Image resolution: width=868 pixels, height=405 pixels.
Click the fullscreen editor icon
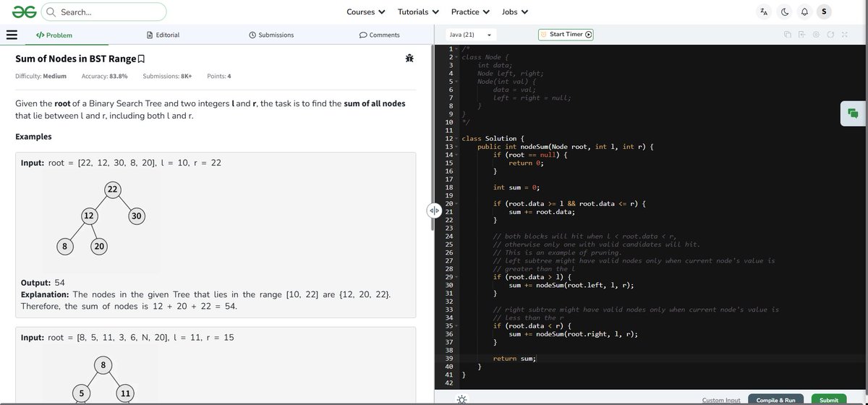pyautogui.click(x=845, y=35)
